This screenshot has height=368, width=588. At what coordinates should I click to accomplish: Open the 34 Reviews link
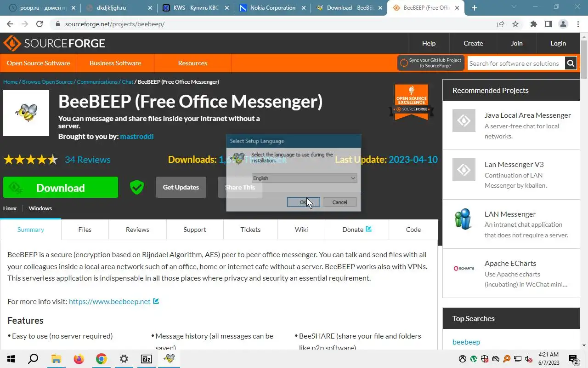pos(88,160)
